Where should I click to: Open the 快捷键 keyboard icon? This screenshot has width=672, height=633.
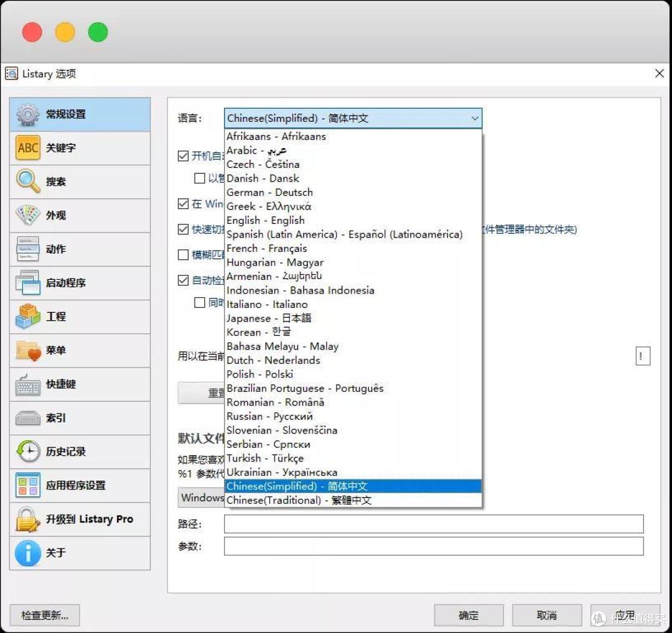(x=28, y=384)
